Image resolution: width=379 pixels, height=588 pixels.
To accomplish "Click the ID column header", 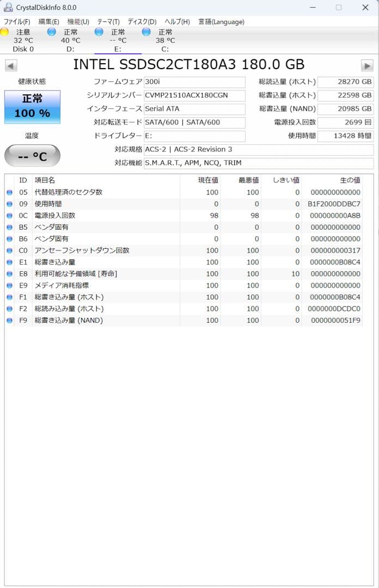I will point(23,180).
